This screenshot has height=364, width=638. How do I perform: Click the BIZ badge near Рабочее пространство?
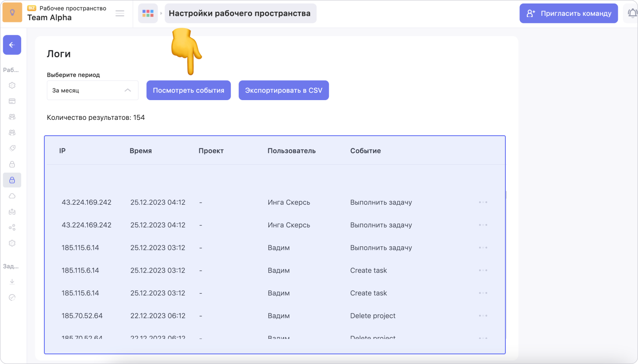click(x=32, y=8)
